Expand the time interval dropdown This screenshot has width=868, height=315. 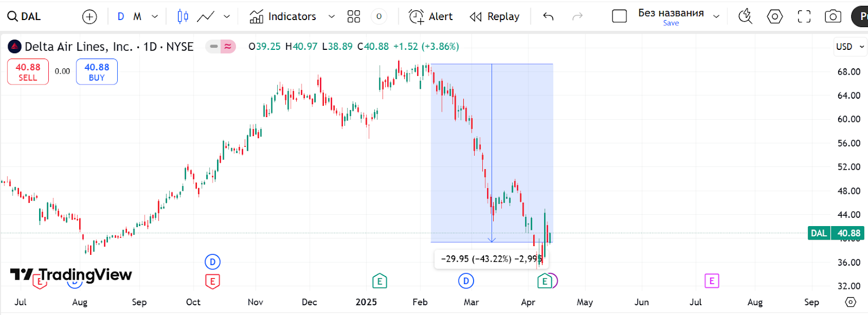(x=155, y=17)
